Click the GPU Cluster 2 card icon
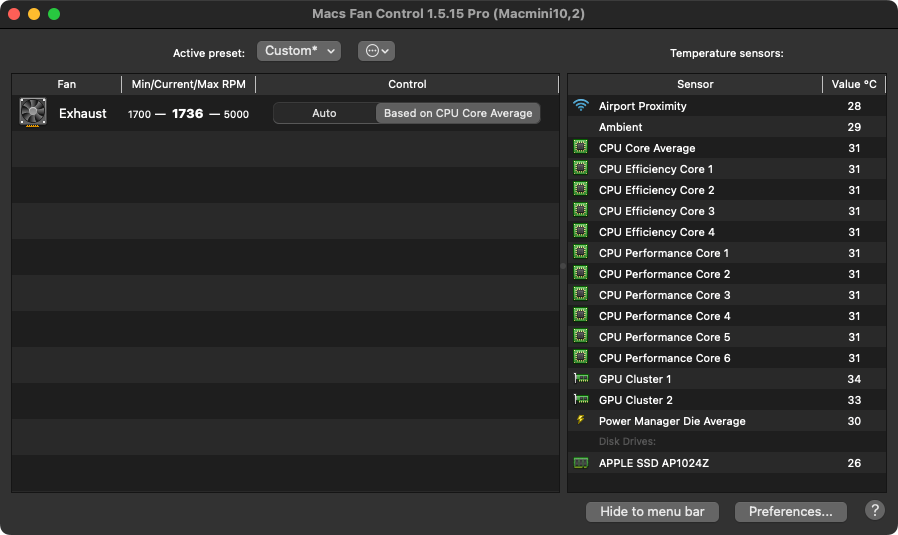The height and width of the screenshot is (535, 898). [581, 399]
